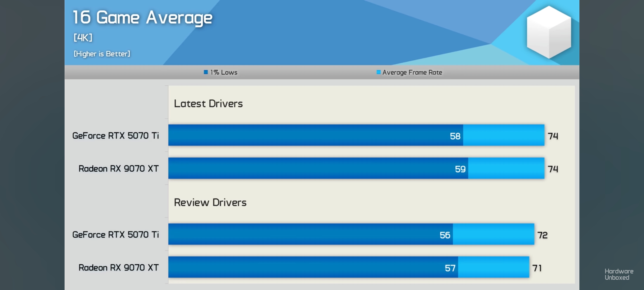Click the 57 value on the bottom bar
The width and height of the screenshot is (644, 290).
450,268
